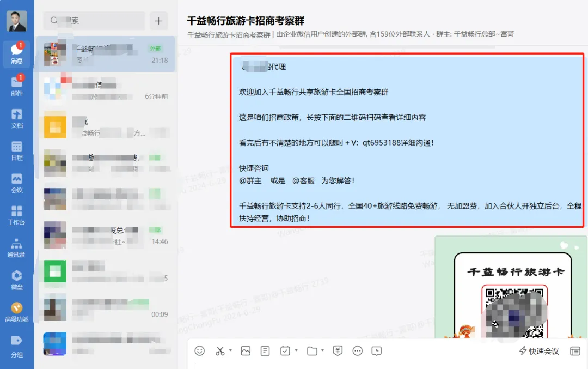
Task: Click the message text containing qt6953188
Action: click(336, 143)
